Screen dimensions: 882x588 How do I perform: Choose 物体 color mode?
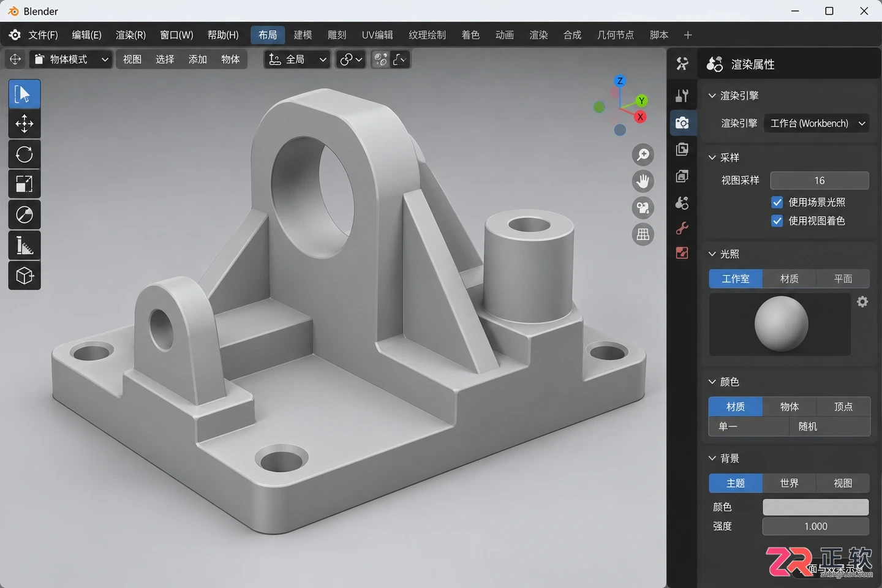tap(790, 407)
